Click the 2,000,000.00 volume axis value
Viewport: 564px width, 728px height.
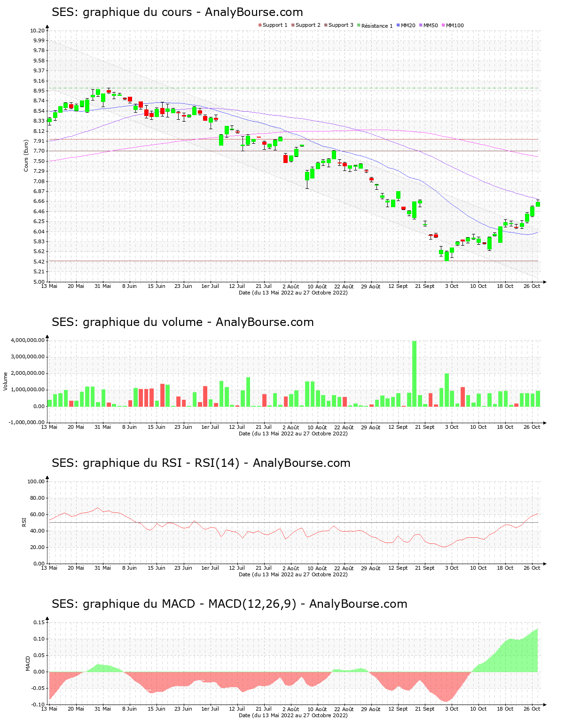coord(28,373)
